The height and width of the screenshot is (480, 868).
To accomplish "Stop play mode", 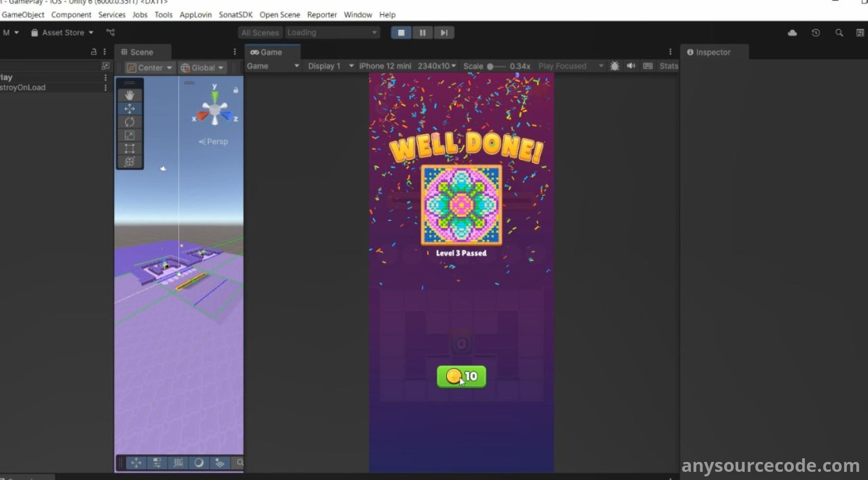I will click(x=401, y=33).
